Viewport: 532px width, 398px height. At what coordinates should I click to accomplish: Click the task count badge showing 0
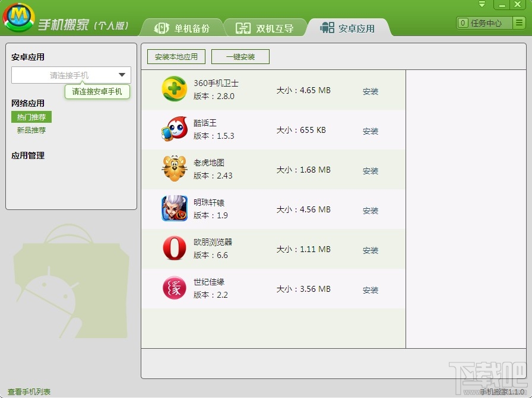(x=463, y=23)
